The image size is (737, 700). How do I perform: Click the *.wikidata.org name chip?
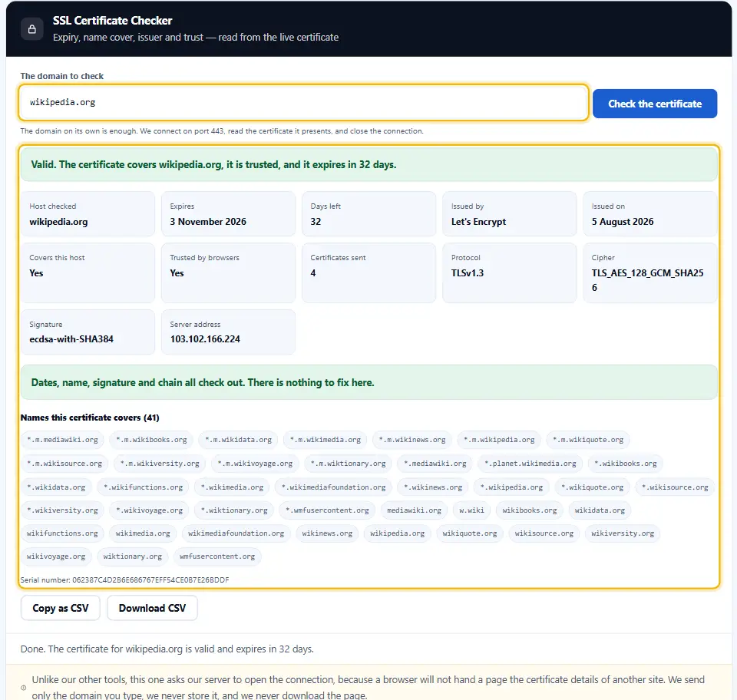[56, 487]
